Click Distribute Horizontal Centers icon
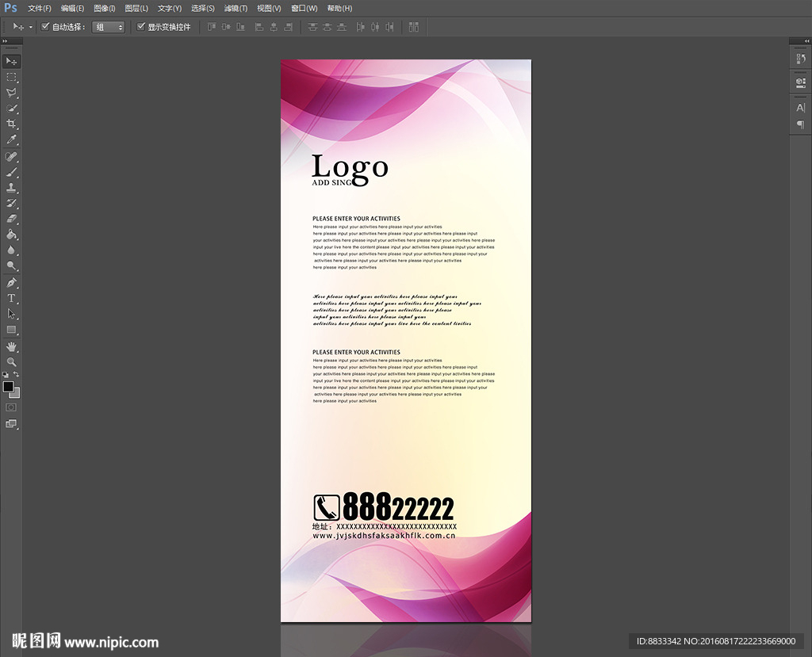The image size is (812, 657). (x=375, y=27)
